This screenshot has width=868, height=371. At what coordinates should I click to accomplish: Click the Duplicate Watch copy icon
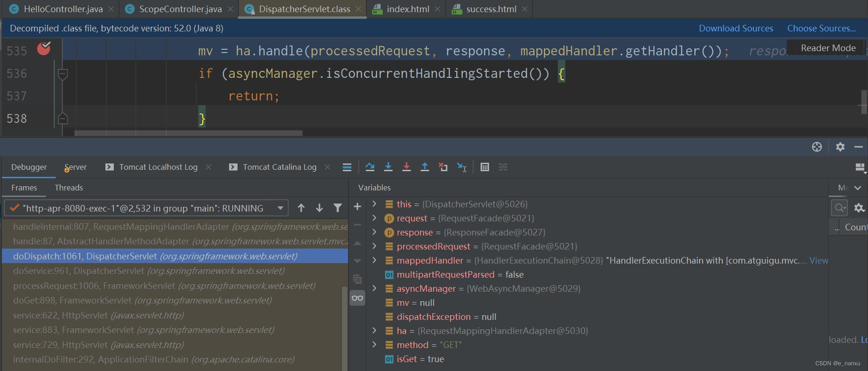coord(357,279)
